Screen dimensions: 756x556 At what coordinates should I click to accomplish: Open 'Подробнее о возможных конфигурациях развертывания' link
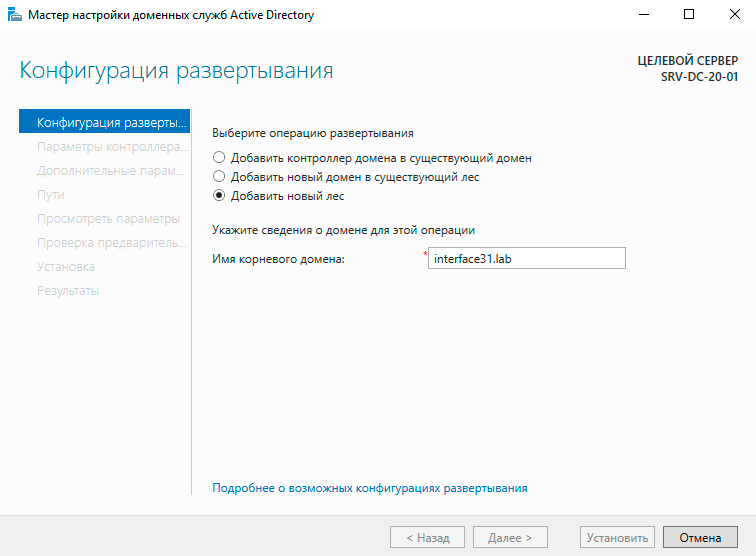[370, 488]
